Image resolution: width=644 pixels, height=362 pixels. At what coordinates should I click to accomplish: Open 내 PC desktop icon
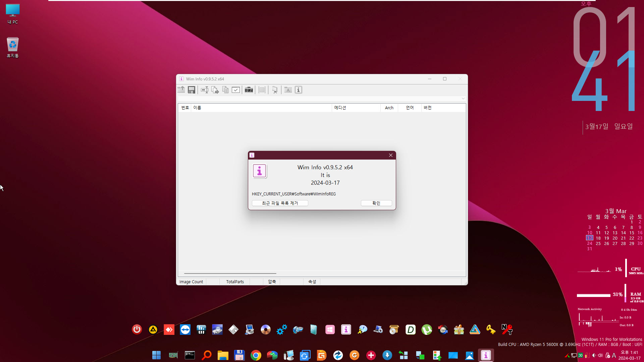pos(13,14)
